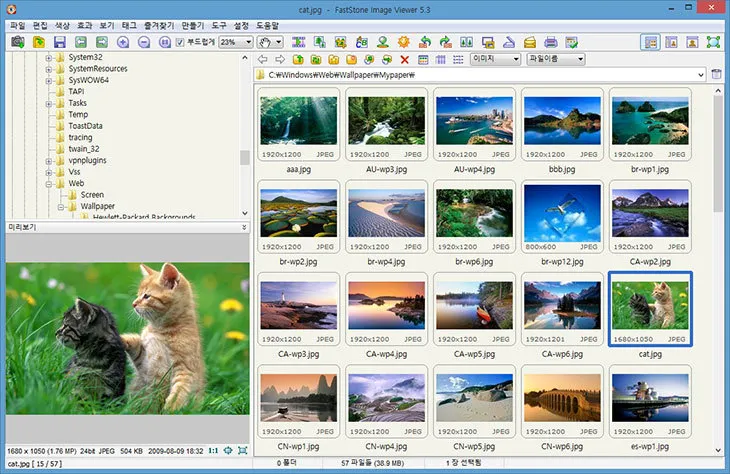Click the 1:1 actual size toggle
Screen dimensions: 730x474
[213, 451]
